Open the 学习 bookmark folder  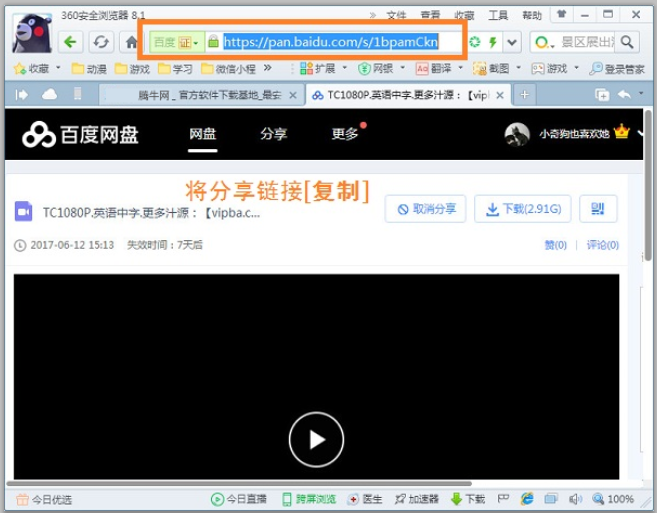175,68
